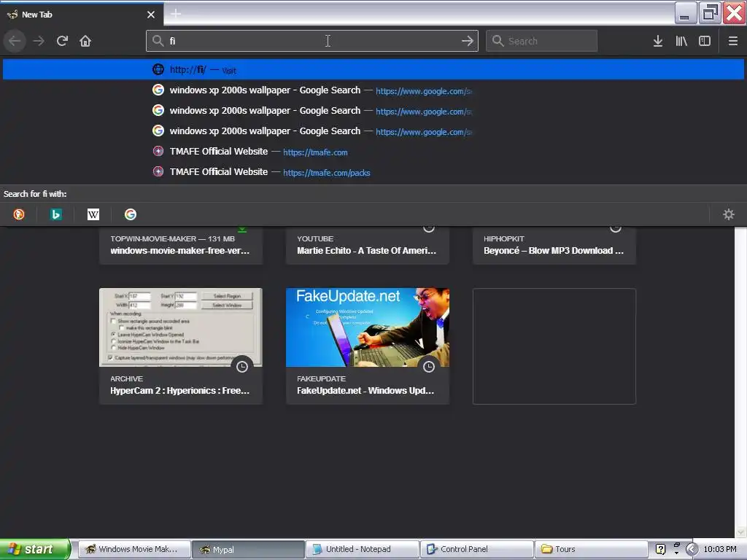Search with Wikipedia engine icon

(93, 214)
